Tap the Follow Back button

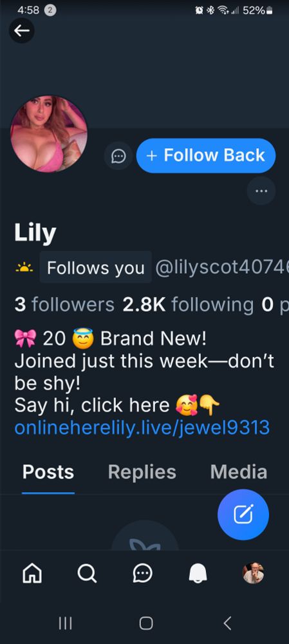[x=206, y=156]
